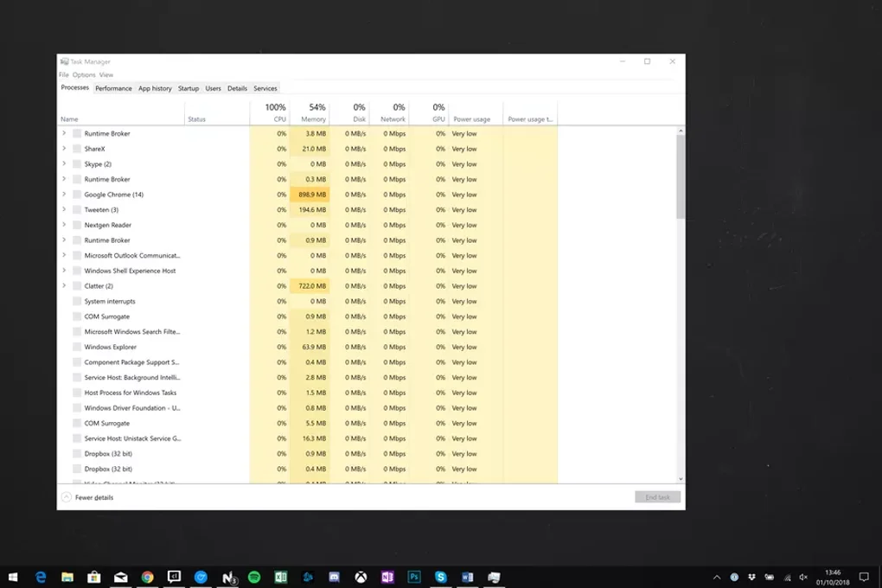The width and height of the screenshot is (882, 588).
Task: Open the File menu
Action: (x=64, y=74)
